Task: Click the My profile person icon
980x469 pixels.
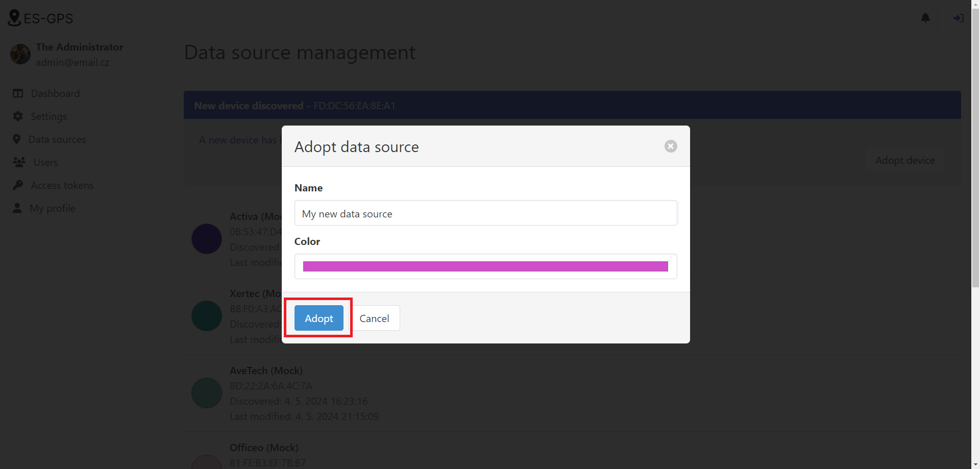Action: [17, 208]
